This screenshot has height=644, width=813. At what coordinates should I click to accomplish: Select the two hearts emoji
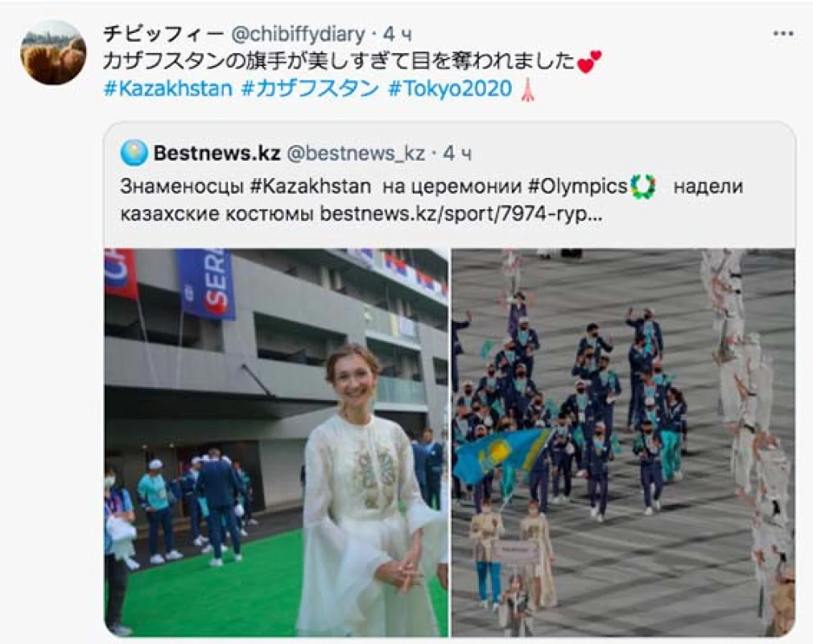pos(590,61)
